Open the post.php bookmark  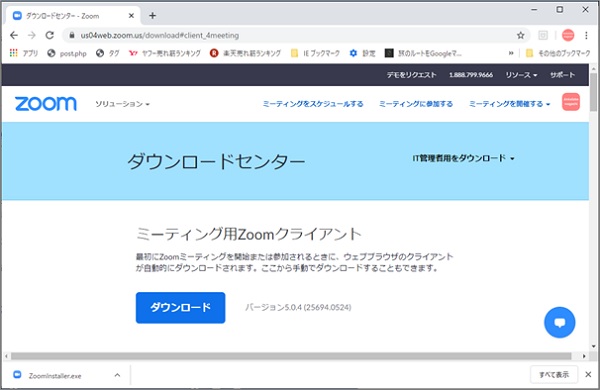coord(67,53)
